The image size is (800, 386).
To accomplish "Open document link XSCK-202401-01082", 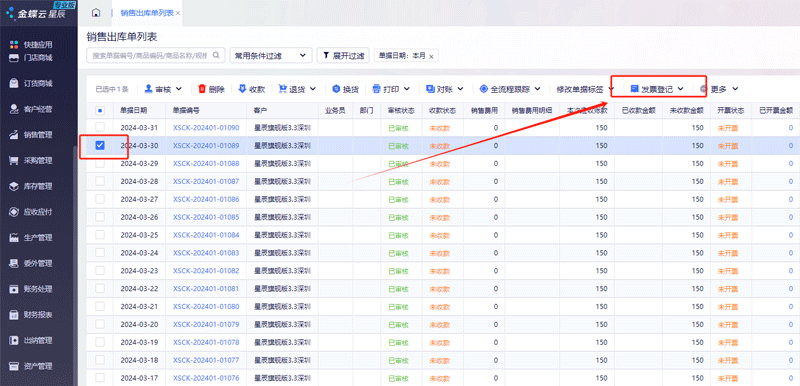I will (206, 271).
